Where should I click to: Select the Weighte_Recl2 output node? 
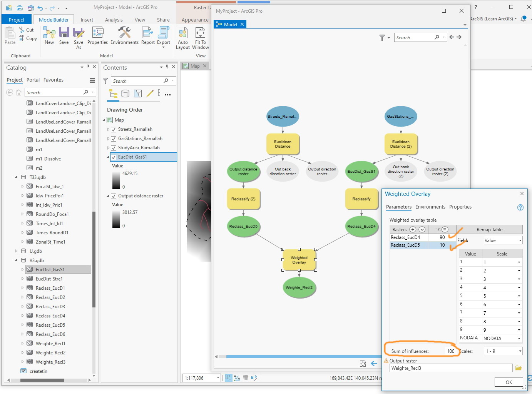point(299,287)
